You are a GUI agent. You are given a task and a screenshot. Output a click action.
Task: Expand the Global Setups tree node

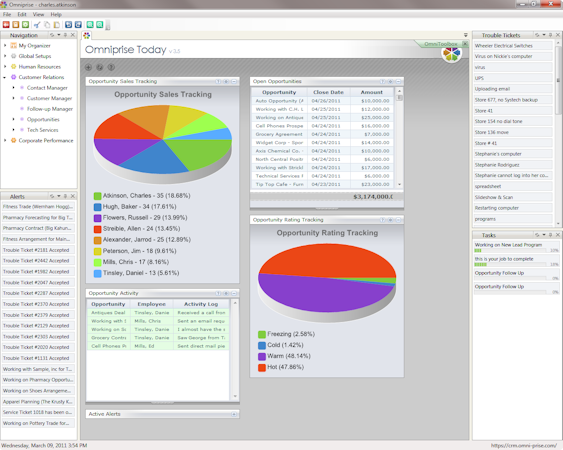pos(5,56)
